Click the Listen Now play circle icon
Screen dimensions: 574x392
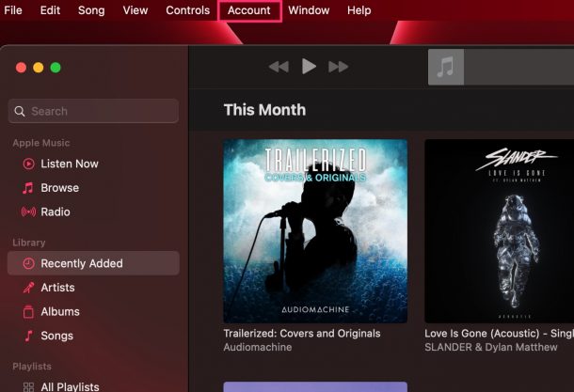coord(28,164)
